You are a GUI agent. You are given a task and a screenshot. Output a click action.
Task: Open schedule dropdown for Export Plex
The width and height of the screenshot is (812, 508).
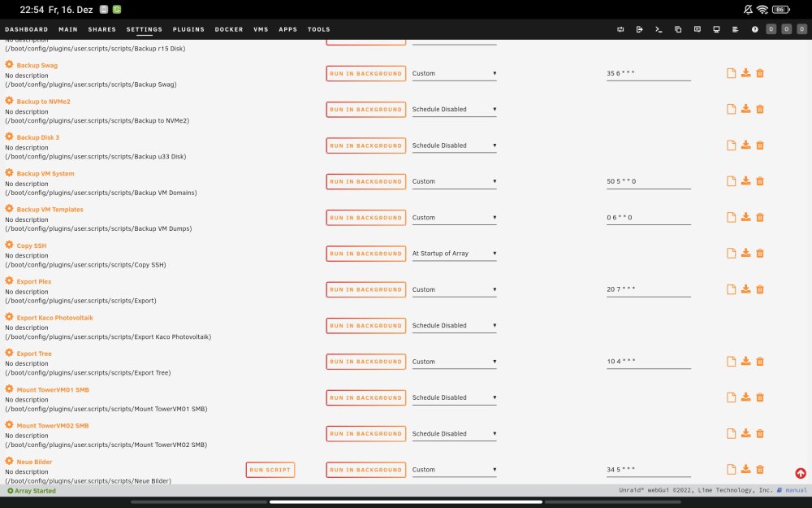pyautogui.click(x=454, y=290)
